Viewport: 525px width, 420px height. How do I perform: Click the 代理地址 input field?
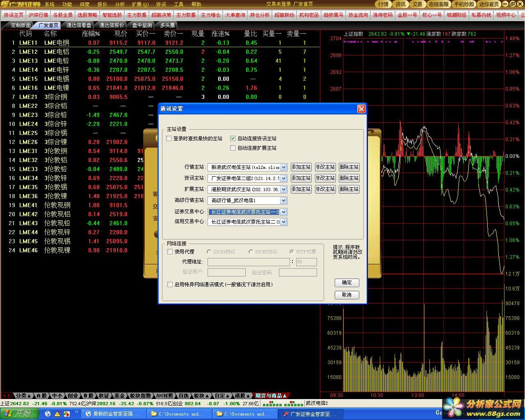click(249, 262)
